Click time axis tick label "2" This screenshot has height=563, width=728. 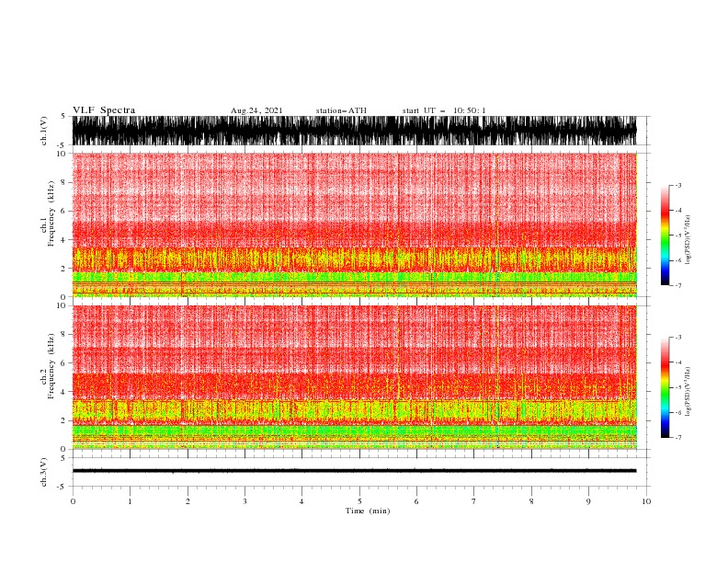[188, 501]
